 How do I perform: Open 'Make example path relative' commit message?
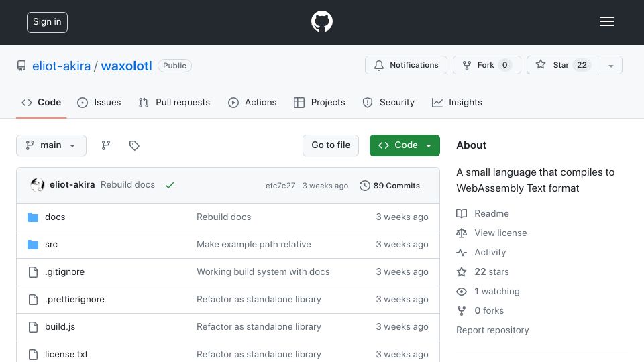254,244
